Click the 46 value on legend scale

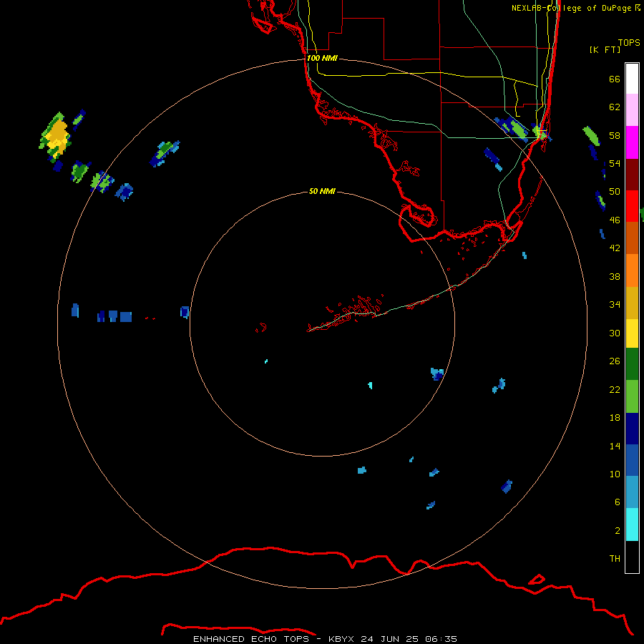point(615,220)
